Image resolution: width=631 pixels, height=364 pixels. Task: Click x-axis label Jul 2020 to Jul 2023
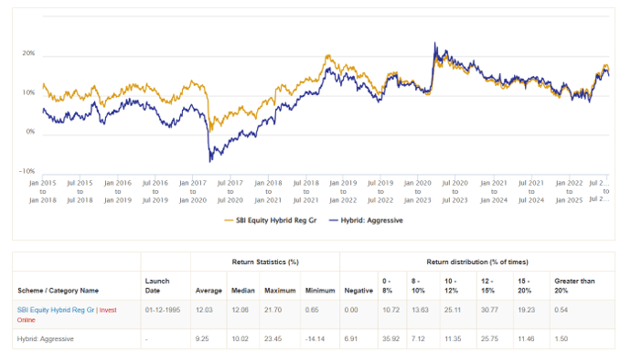455,192
